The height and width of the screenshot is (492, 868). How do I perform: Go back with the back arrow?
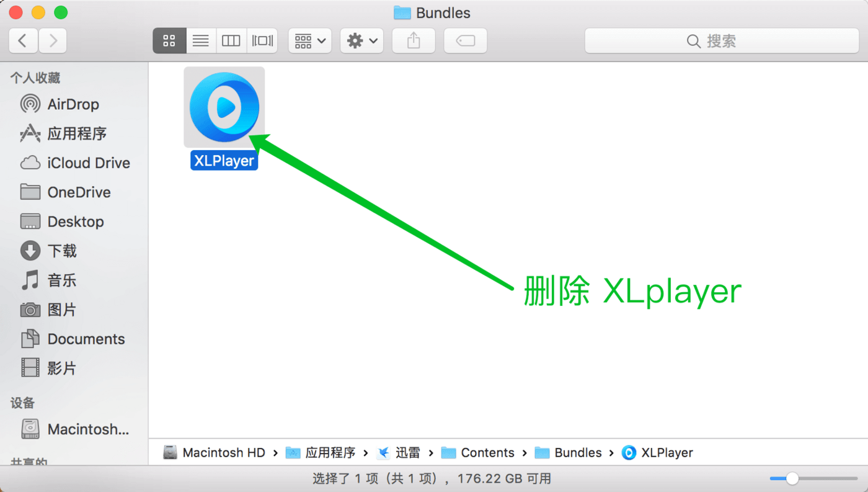[23, 41]
